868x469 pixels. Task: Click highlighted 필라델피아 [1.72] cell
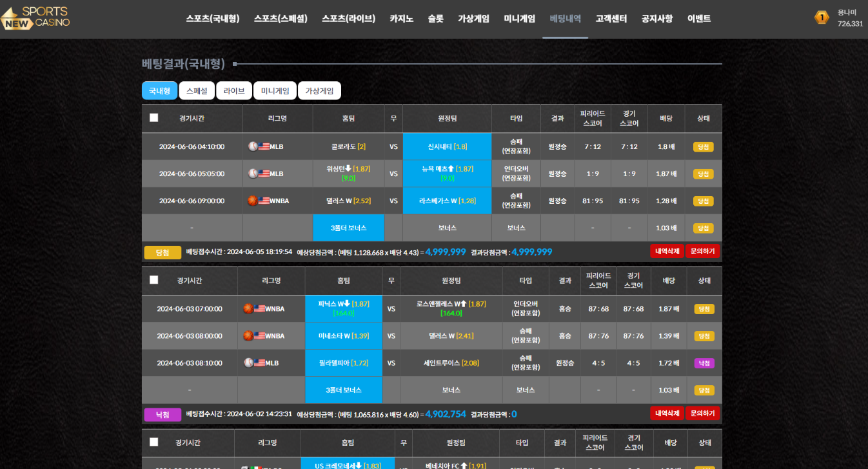point(344,363)
